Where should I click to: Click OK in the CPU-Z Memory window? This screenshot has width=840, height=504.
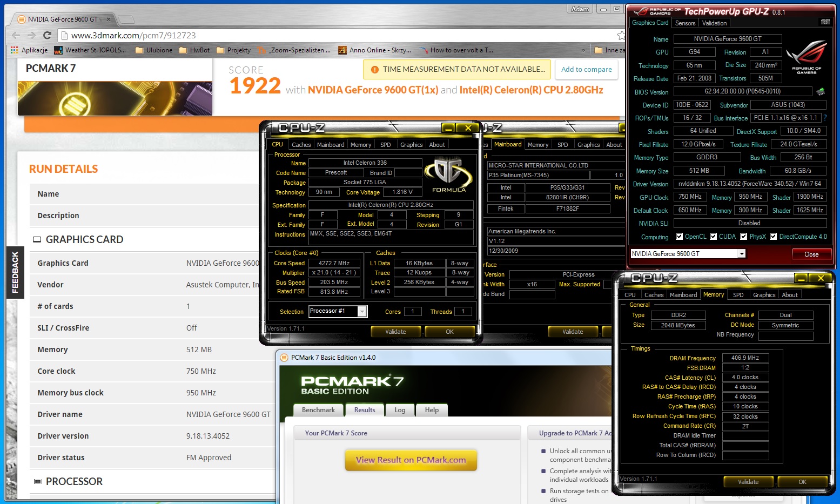[802, 482]
